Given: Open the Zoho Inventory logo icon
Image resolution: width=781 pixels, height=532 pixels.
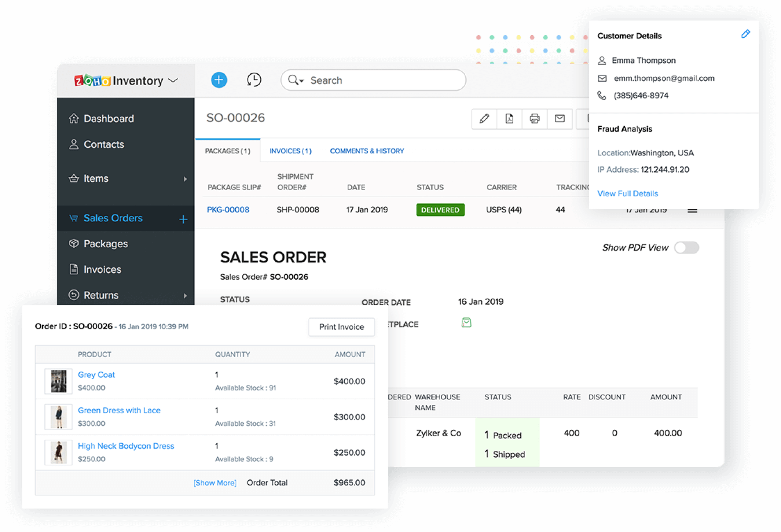Looking at the screenshot, I should click(x=92, y=80).
